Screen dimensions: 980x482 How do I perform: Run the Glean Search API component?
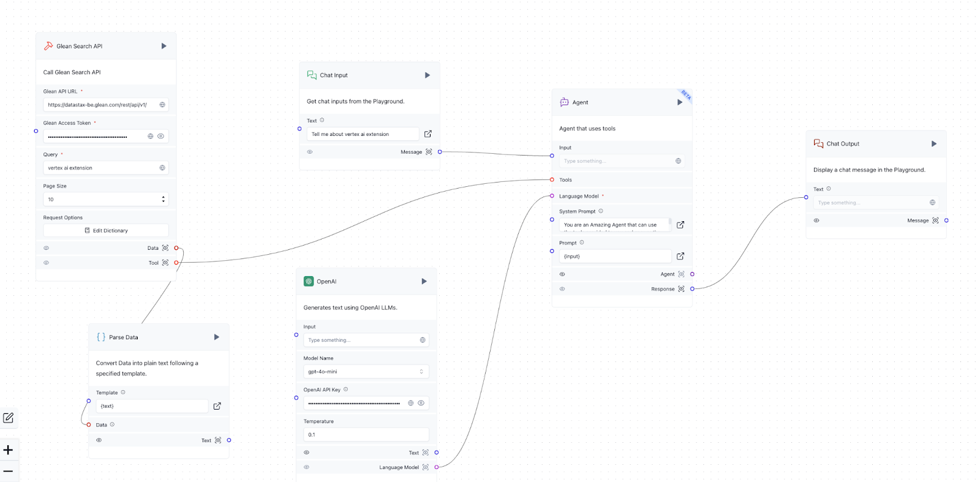(164, 46)
